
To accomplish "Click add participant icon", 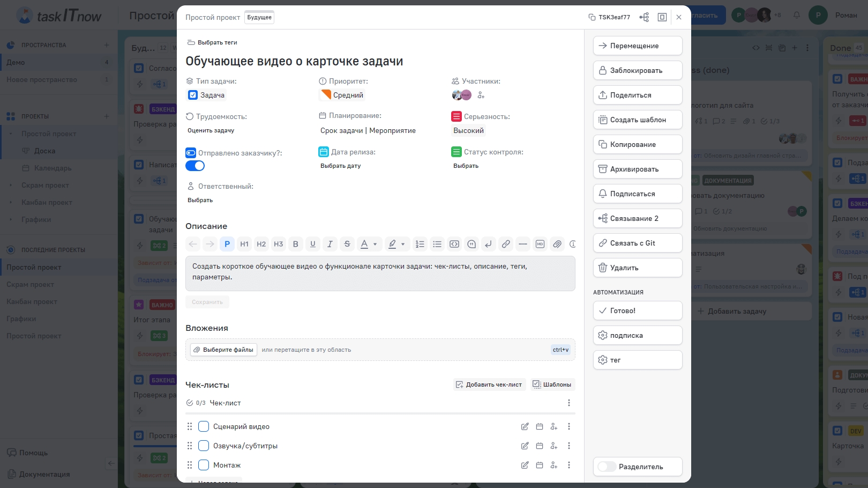I will click(x=481, y=95).
